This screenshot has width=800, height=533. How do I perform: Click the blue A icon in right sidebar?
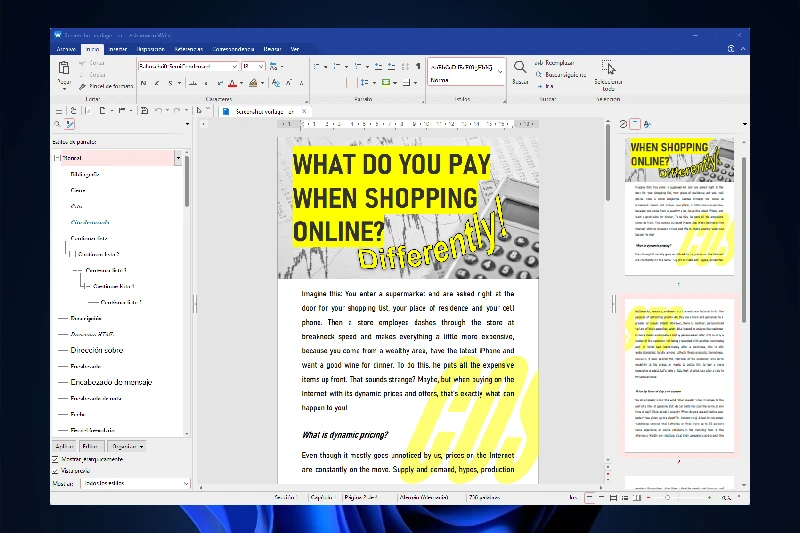[647, 124]
